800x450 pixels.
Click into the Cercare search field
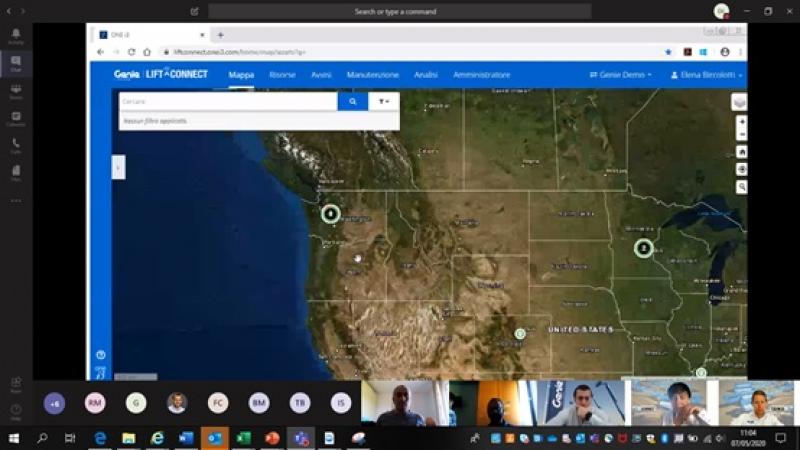pos(228,102)
